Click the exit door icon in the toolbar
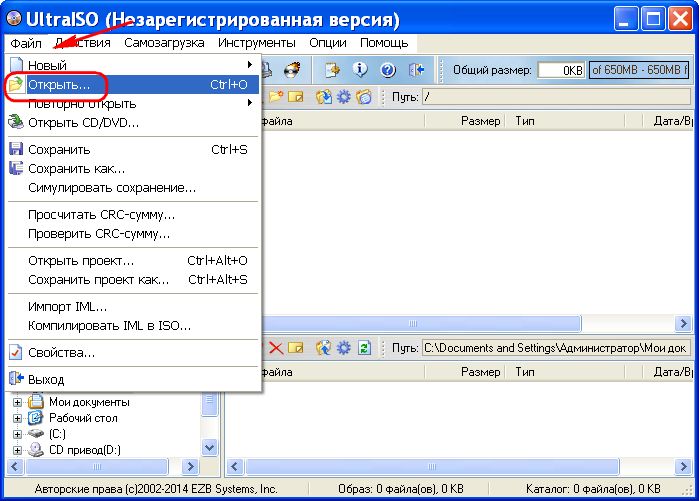699x501 pixels. 417,70
